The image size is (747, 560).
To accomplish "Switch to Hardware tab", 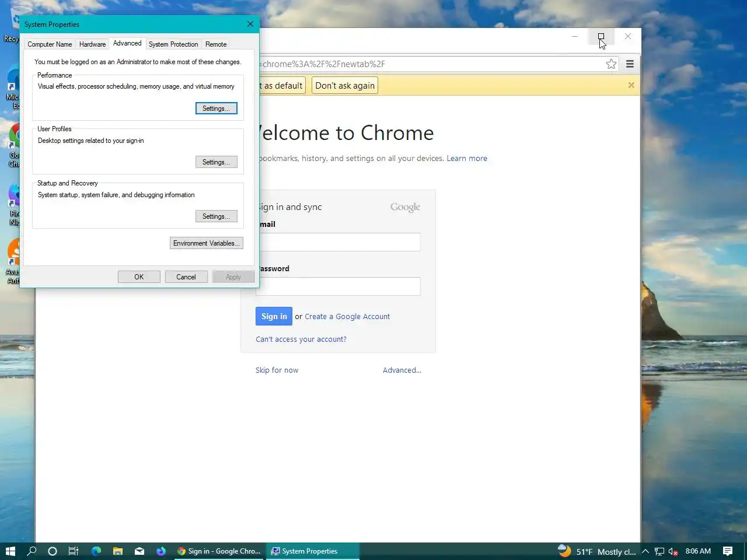I will [x=92, y=44].
